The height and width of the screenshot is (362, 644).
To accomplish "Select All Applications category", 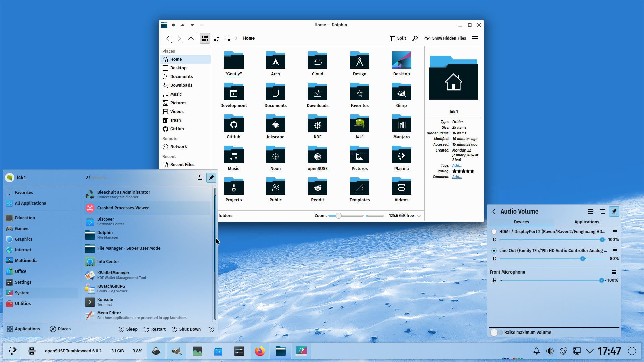I will 42,203.
